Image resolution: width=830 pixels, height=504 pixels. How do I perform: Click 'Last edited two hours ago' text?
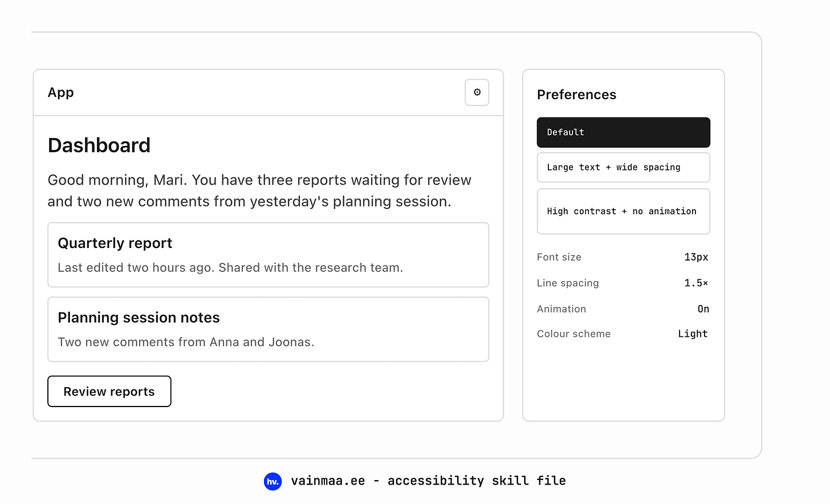(x=230, y=267)
